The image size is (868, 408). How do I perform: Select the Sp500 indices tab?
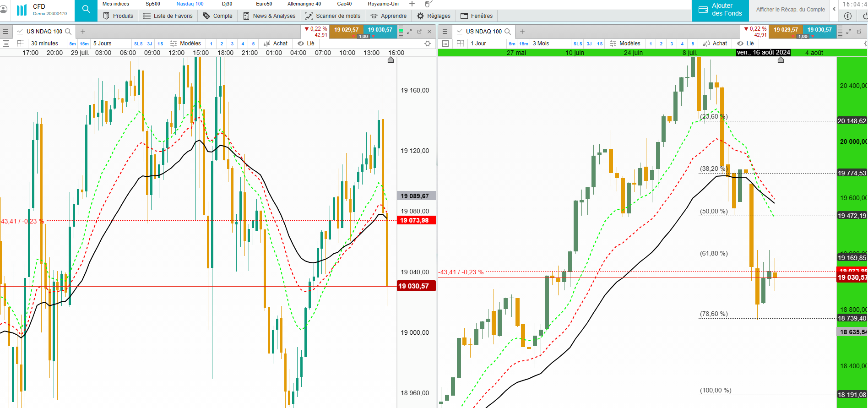click(153, 4)
